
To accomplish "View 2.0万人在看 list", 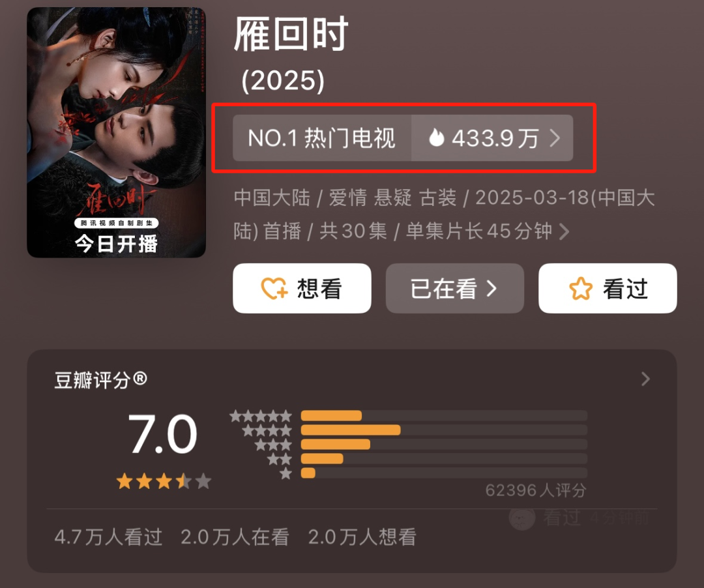I will (235, 537).
